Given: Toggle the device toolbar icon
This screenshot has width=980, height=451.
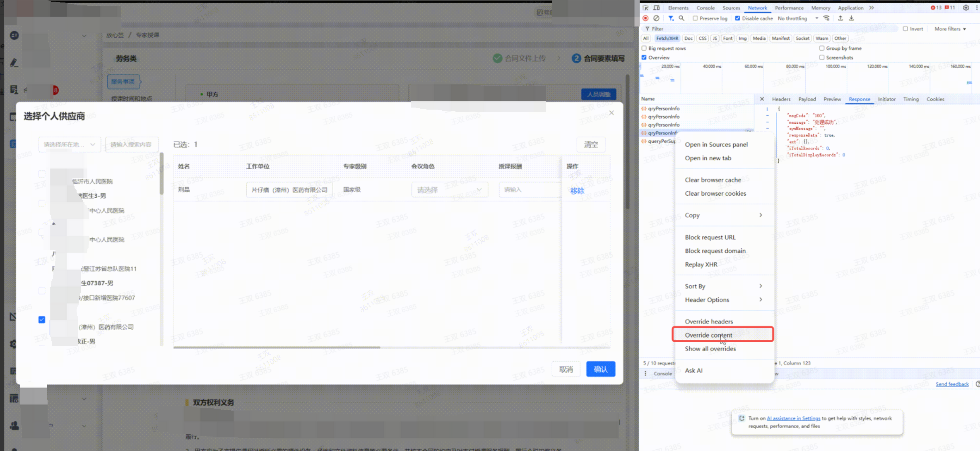Looking at the screenshot, I should pos(657,7).
